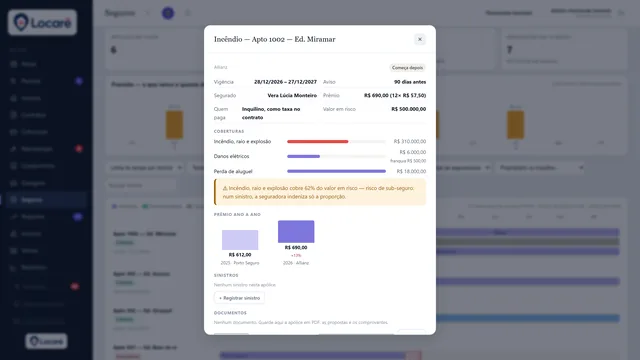Click the 'PRÊMIO ANO A ANO' section heading
The height and width of the screenshot is (360, 640).
click(x=237, y=214)
